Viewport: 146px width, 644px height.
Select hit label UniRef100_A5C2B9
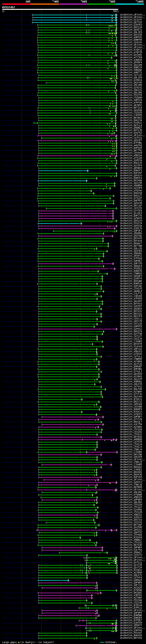click(x=131, y=85)
